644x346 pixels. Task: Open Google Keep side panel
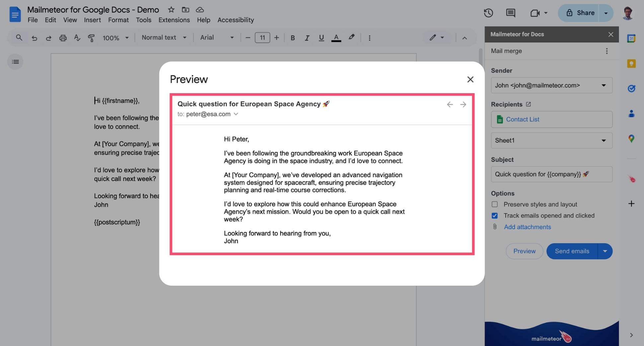[631, 63]
